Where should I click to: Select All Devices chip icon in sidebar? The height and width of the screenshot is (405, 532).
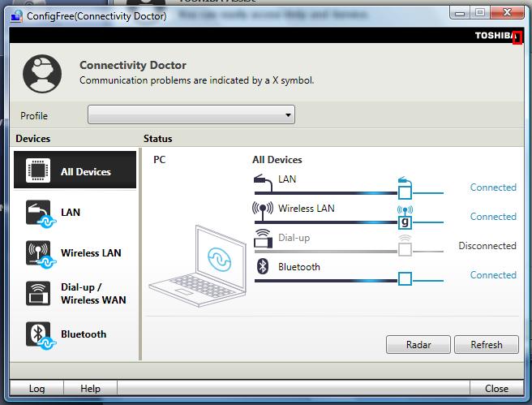tap(38, 170)
